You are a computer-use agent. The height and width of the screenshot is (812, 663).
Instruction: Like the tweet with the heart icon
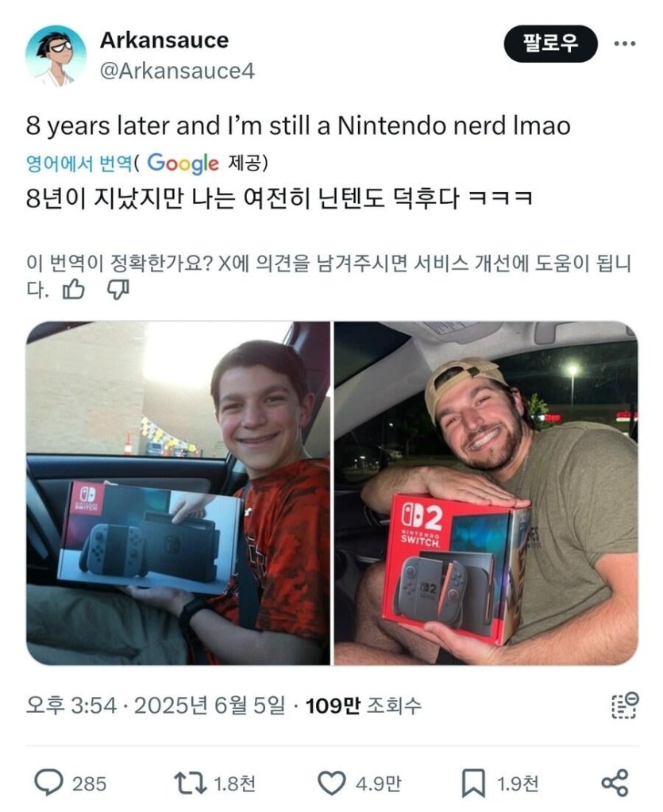331,783
